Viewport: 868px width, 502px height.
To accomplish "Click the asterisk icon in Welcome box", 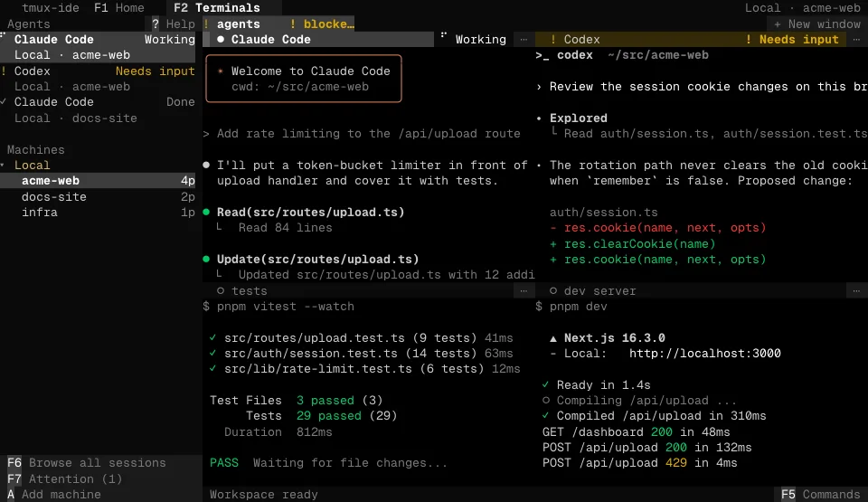I will pos(221,71).
